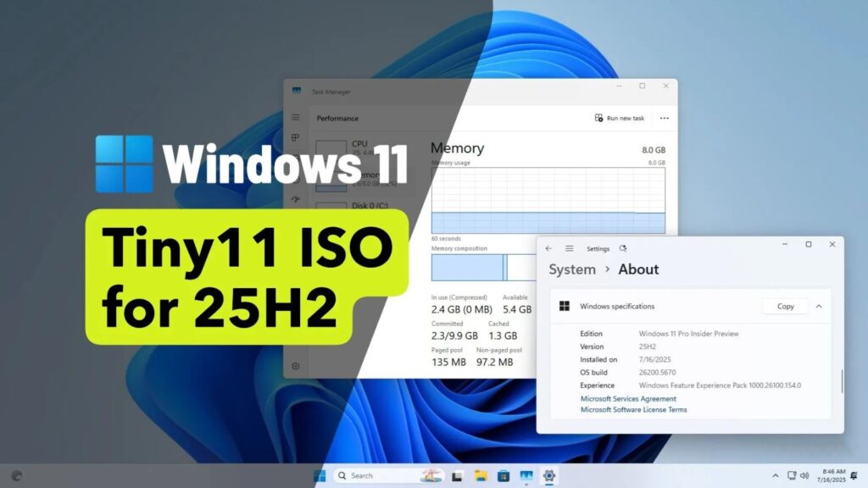
Task: Open Task Manager hamburger navigation menu
Action: tap(296, 117)
